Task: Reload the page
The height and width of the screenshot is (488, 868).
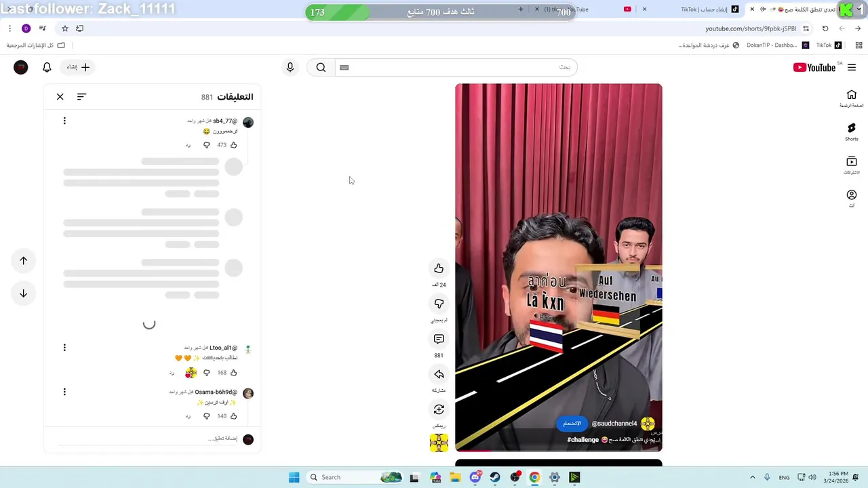Action: point(825,28)
